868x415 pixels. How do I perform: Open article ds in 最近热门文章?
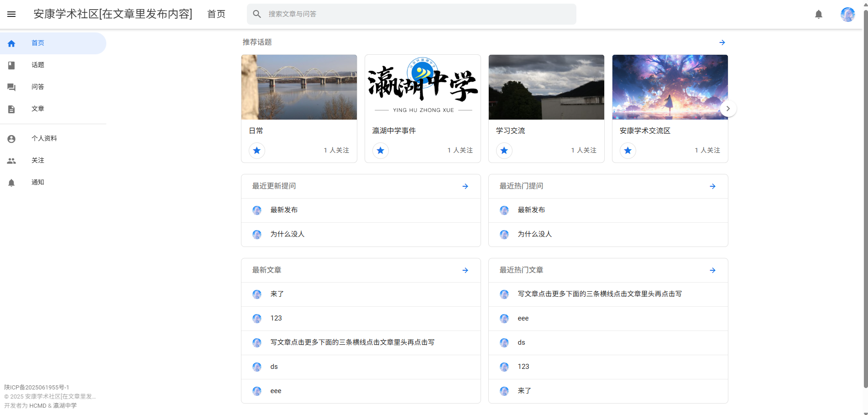(608, 343)
